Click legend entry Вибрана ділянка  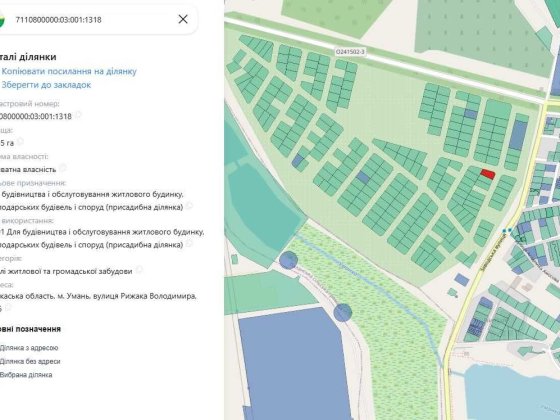point(26,375)
